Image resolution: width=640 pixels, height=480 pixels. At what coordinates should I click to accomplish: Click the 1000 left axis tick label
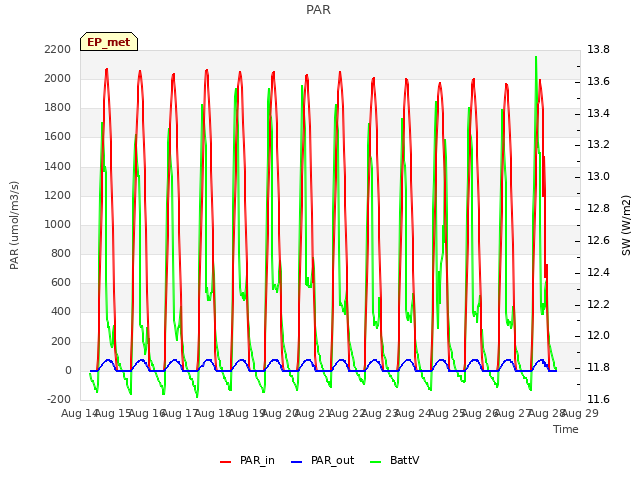[58, 224]
